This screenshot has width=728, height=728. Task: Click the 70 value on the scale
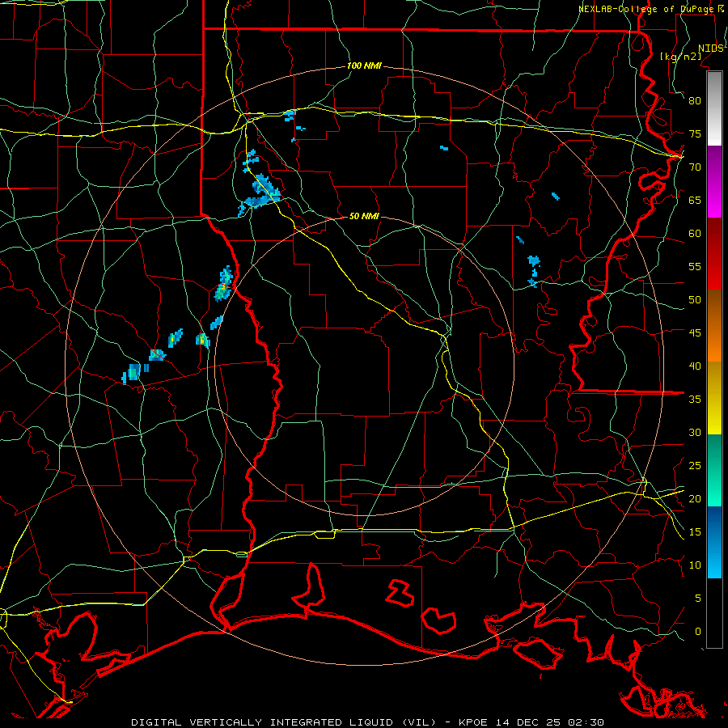(x=695, y=167)
